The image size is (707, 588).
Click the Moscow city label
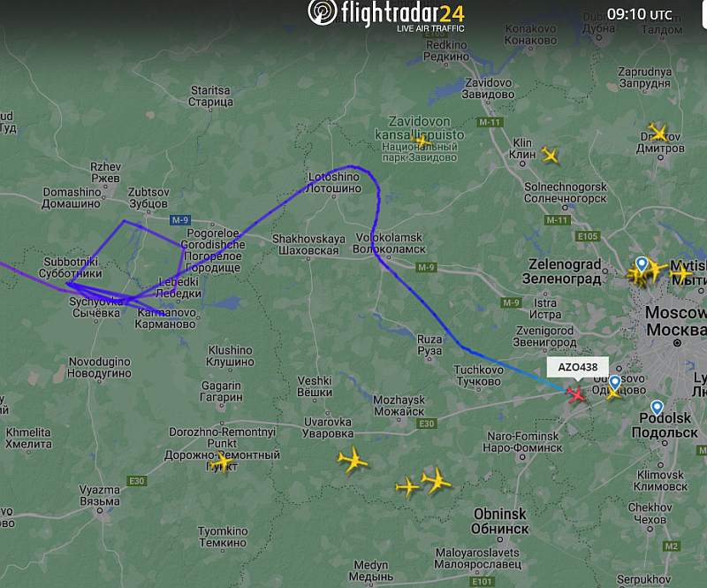coord(675,321)
